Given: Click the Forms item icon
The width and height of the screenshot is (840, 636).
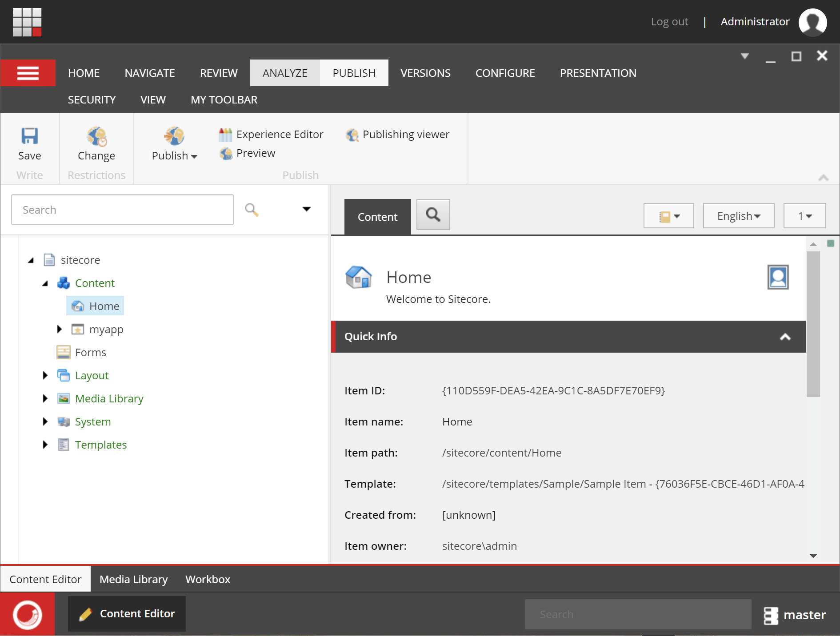Looking at the screenshot, I should (64, 352).
